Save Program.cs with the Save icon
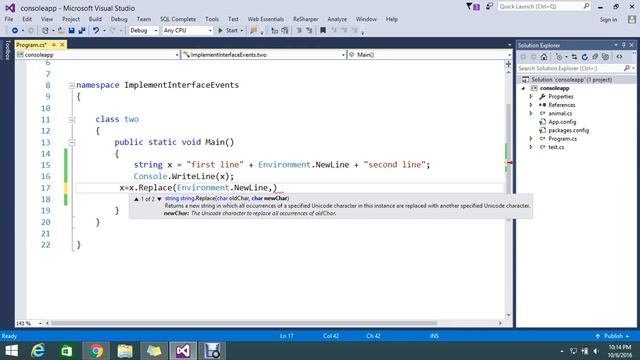This screenshot has height=360, width=640. 71,31
